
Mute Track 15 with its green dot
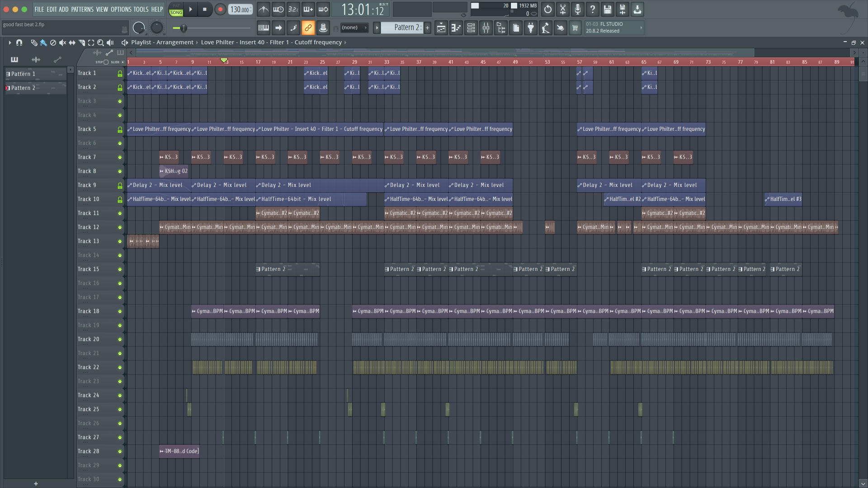tap(120, 269)
